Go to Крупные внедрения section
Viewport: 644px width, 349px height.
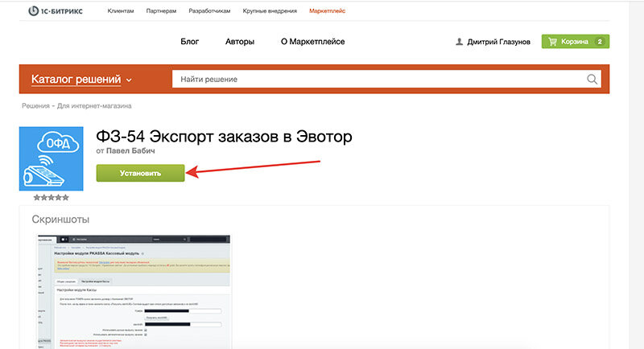tap(270, 11)
